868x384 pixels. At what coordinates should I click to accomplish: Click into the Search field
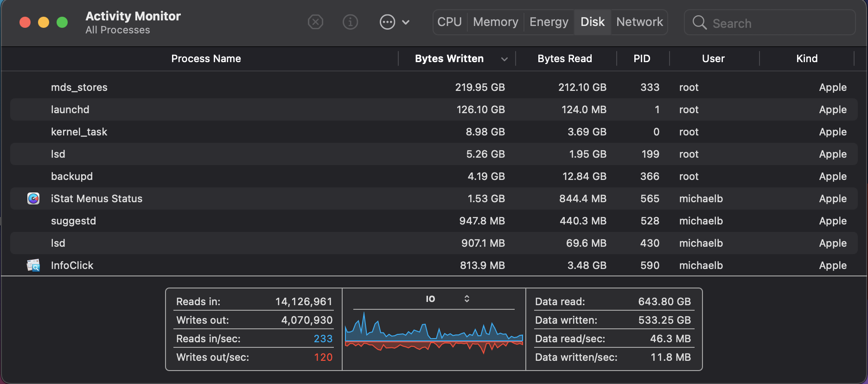tap(779, 23)
